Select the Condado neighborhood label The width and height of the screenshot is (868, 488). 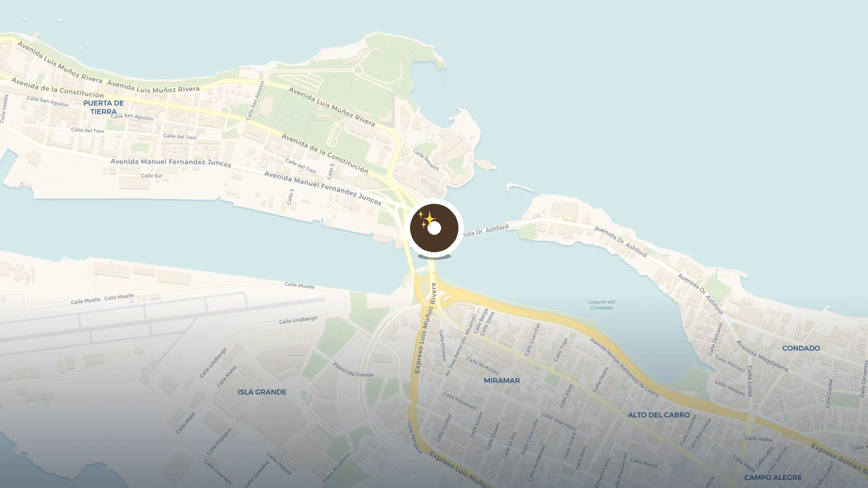(x=801, y=348)
